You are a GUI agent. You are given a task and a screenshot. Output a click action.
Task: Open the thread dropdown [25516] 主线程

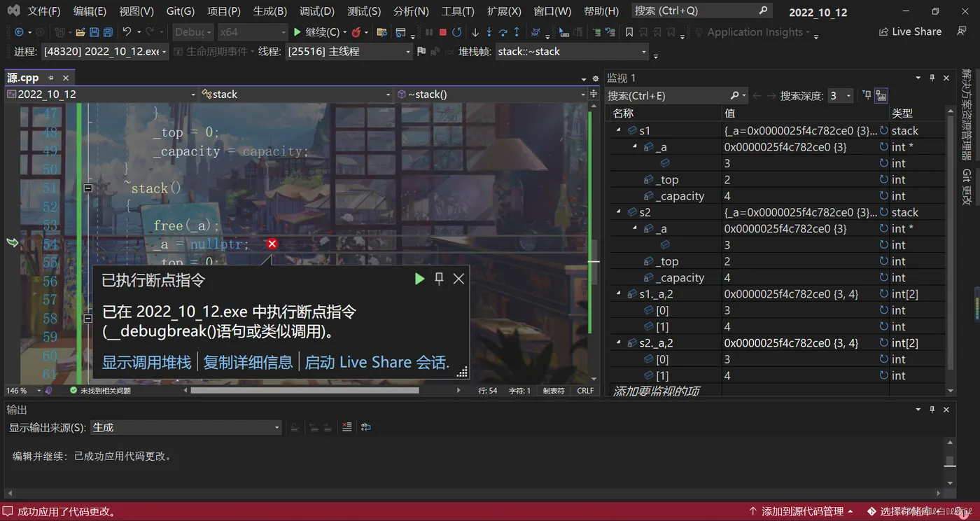coord(349,52)
